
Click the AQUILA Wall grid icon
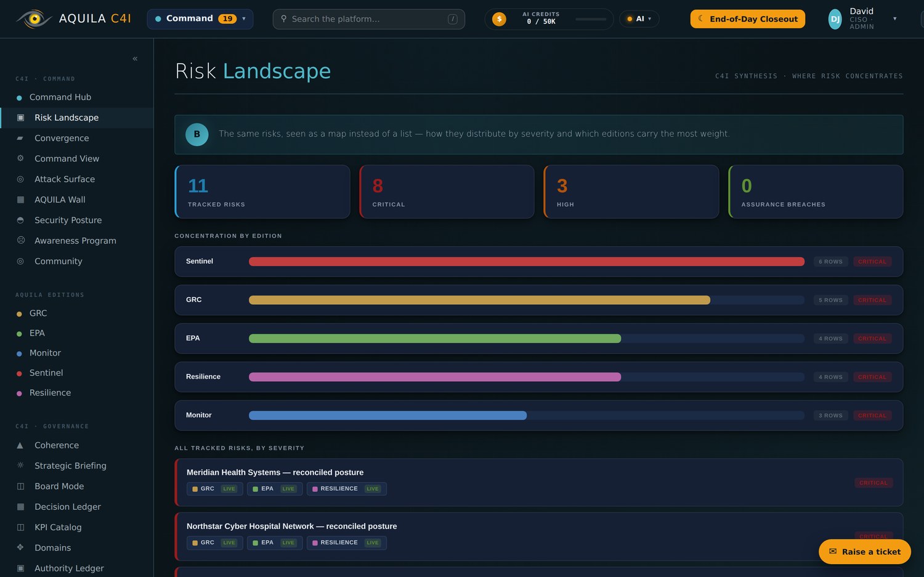[x=20, y=200]
